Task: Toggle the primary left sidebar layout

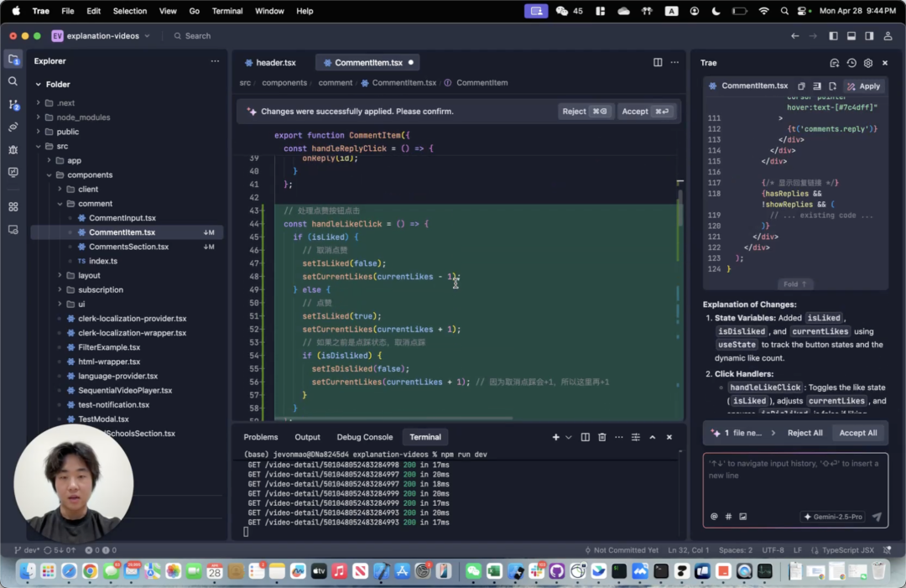Action: (833, 36)
